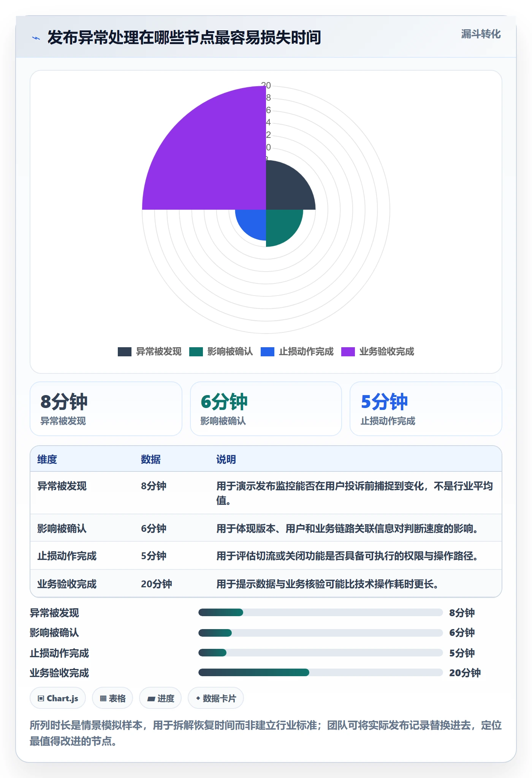Image resolution: width=532 pixels, height=778 pixels.
Task: Toggle the 业务验收完成 legend item
Action: point(378,352)
